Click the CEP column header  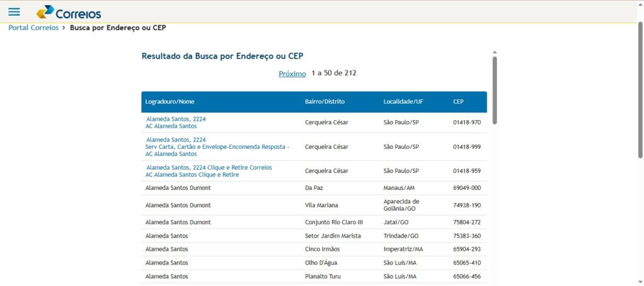pos(458,102)
